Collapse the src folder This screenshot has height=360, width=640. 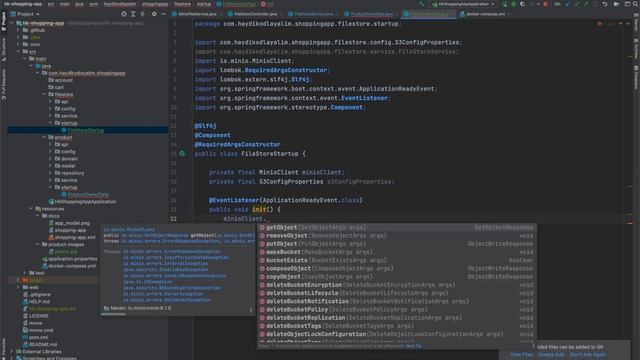[x=18, y=51]
